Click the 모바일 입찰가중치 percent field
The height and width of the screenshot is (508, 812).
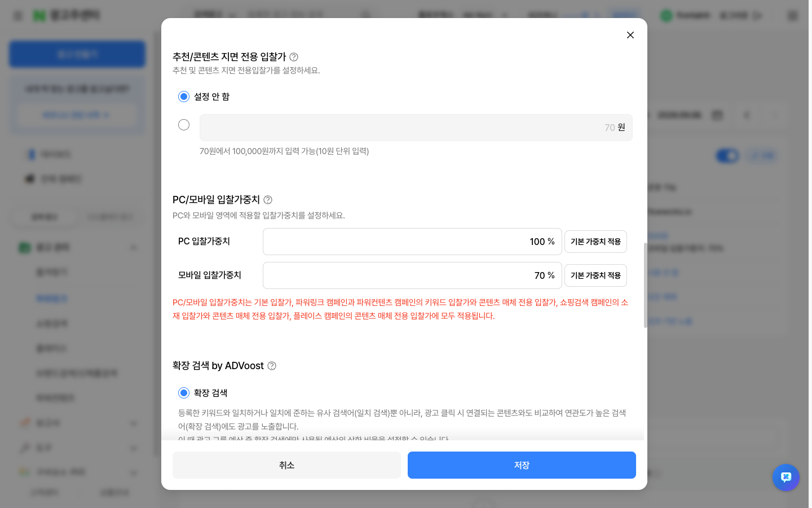click(x=412, y=275)
